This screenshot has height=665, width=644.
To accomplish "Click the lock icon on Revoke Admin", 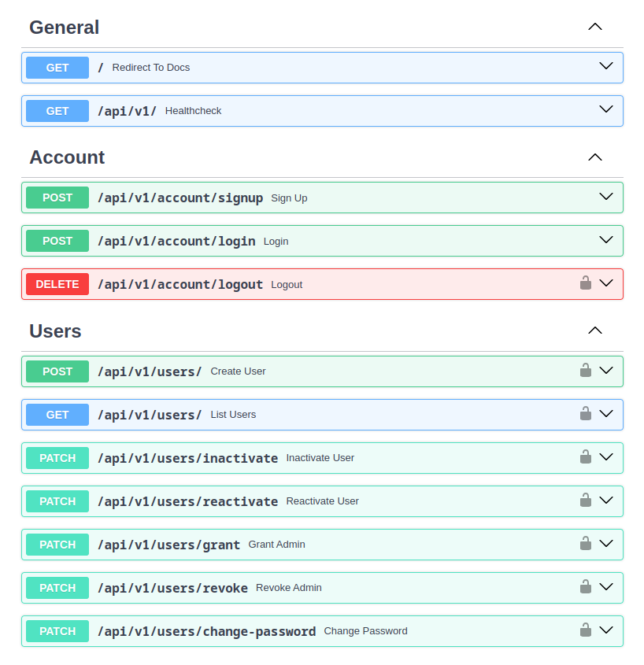I will point(585,587).
